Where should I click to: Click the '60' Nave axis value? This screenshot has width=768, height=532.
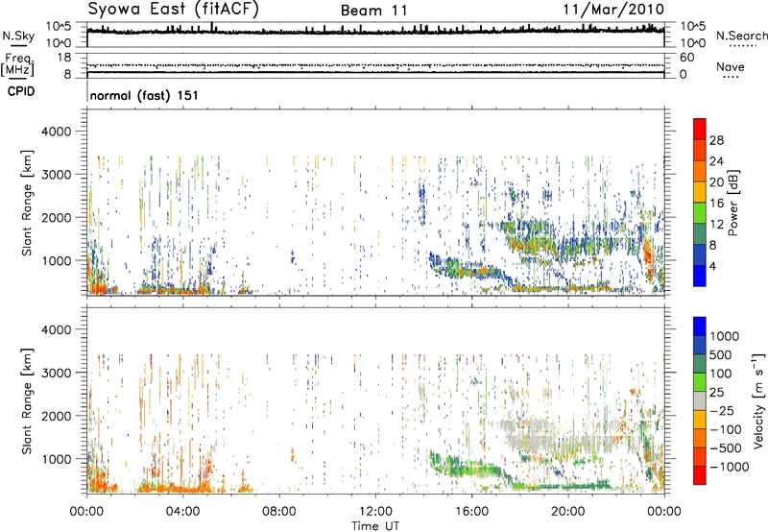tap(686, 58)
